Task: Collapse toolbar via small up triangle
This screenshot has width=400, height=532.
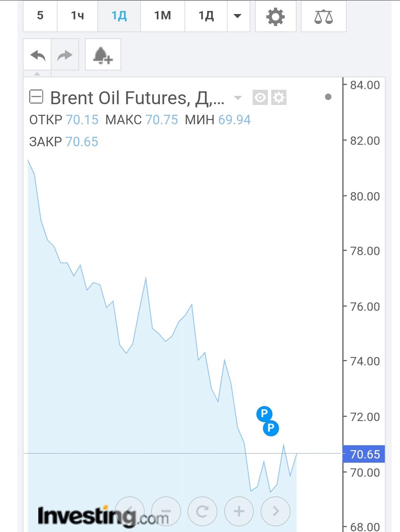Action: coord(37,74)
